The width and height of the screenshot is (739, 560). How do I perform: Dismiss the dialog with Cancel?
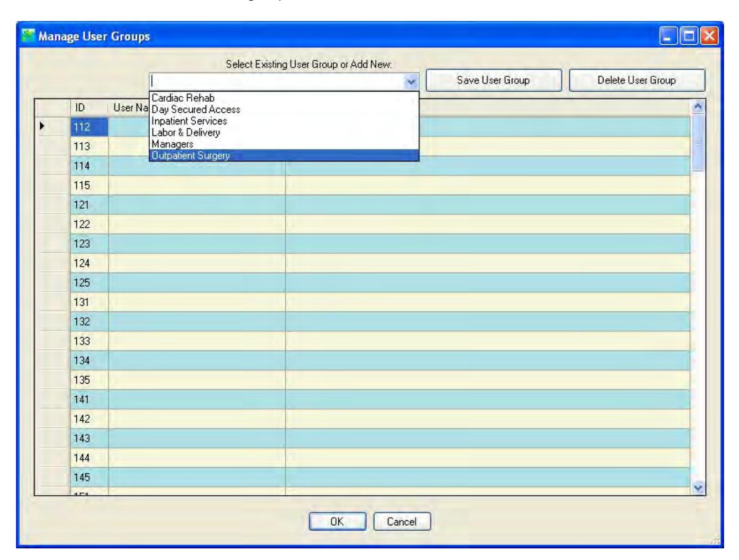pos(402,521)
